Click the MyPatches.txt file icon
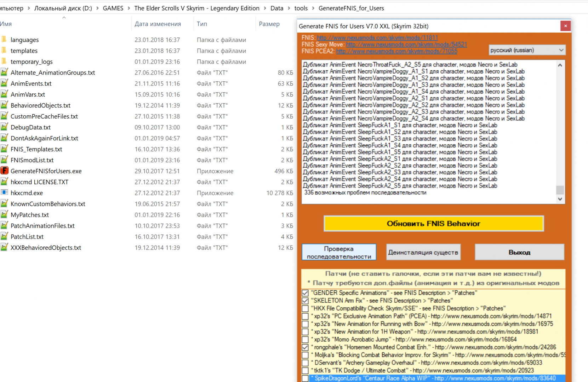This screenshot has width=588, height=382. tap(4, 215)
